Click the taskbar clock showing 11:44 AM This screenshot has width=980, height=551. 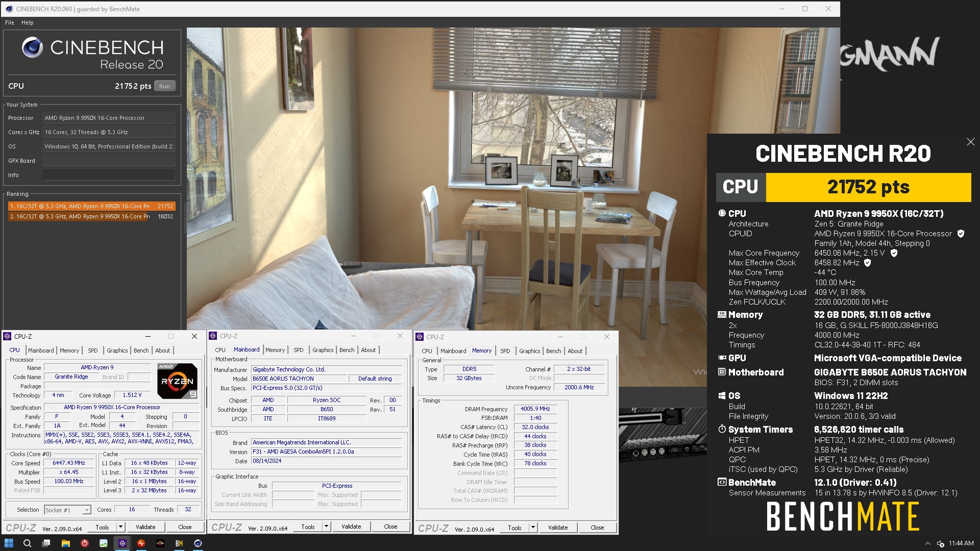coord(961,544)
